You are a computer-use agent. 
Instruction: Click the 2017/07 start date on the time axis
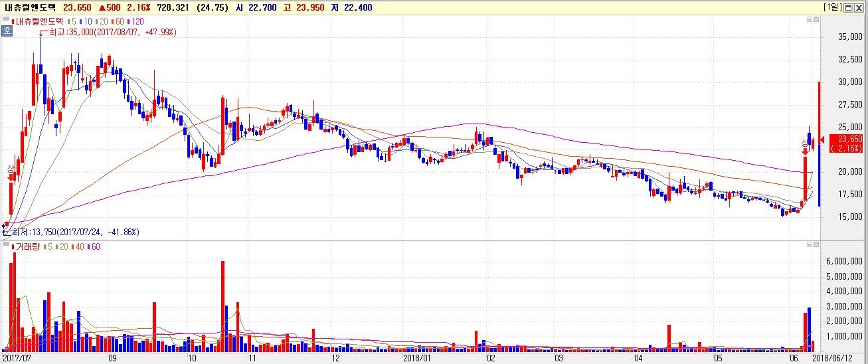16,358
